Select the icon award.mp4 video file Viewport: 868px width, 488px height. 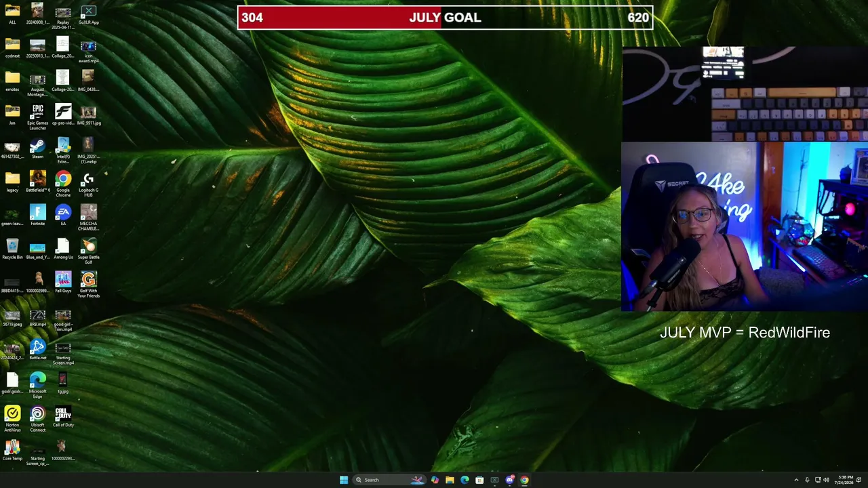pos(88,49)
